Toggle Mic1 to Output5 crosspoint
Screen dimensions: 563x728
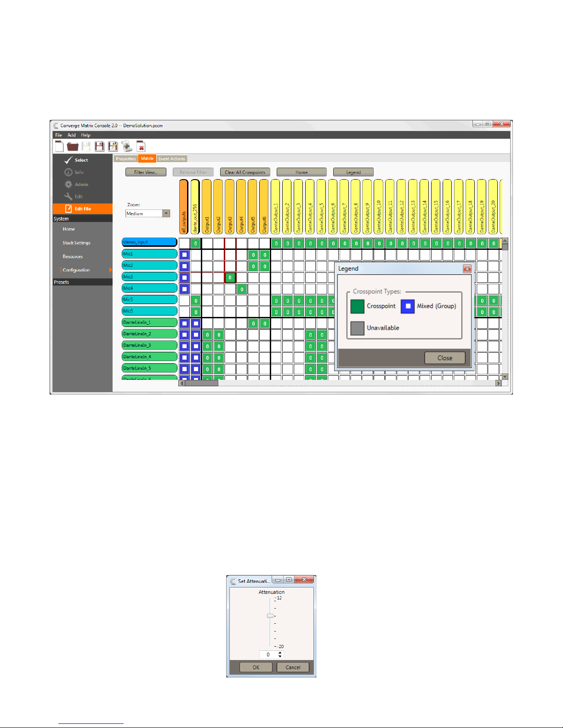253,254
